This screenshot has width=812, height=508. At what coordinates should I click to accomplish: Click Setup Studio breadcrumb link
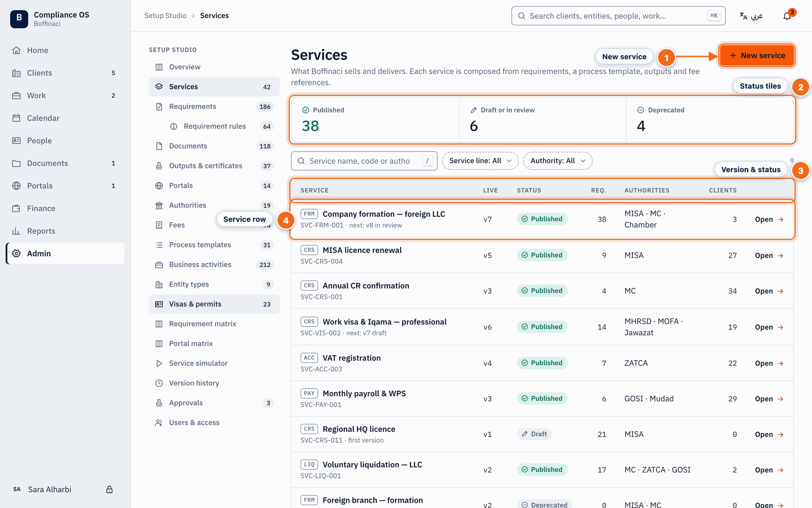click(x=165, y=16)
